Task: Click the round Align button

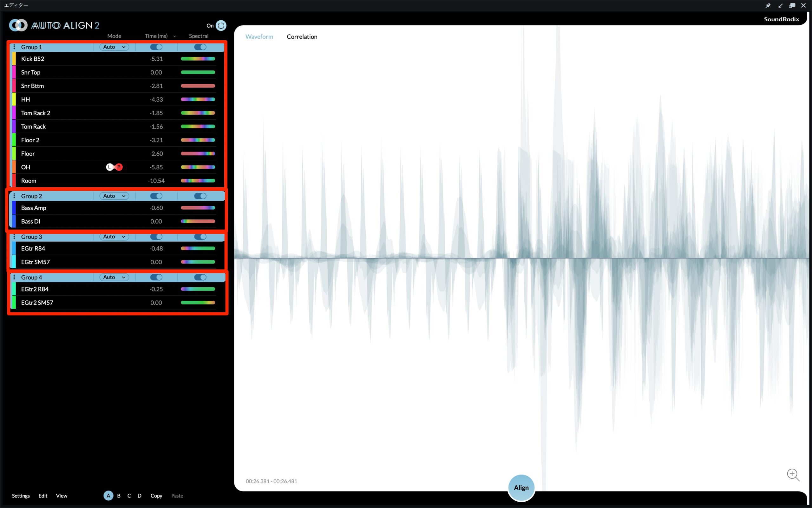Action: point(521,487)
